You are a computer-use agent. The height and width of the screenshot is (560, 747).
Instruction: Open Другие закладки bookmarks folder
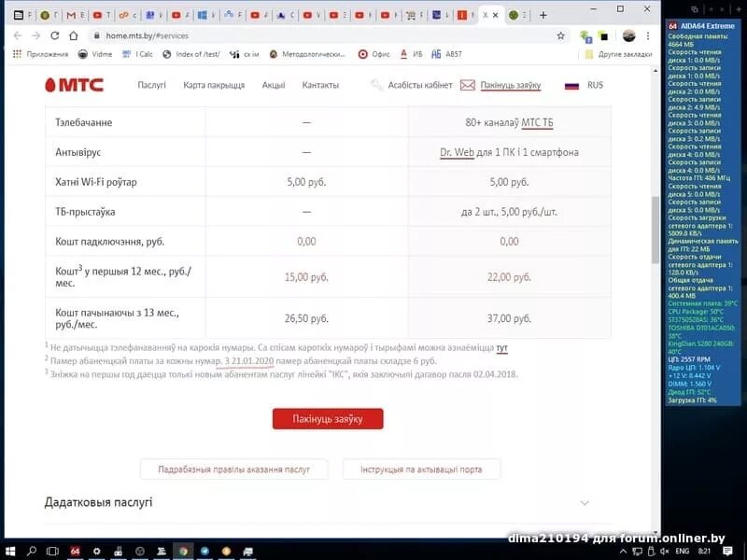(x=618, y=54)
